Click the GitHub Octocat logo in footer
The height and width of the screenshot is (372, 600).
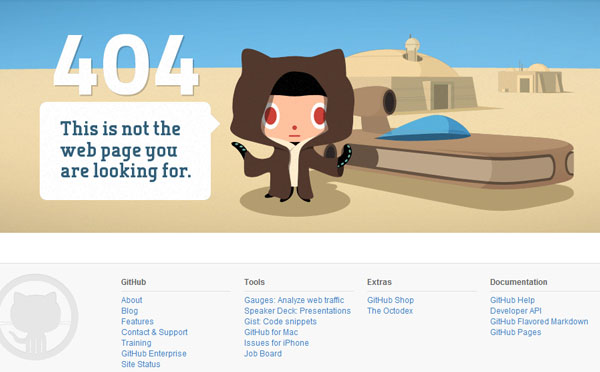click(38, 317)
